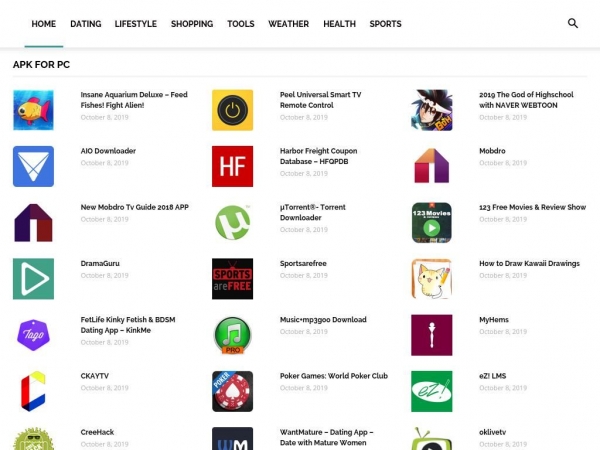
Task: Open New Mobdro Tv Guide 2018 APP link
Action: 135,207
